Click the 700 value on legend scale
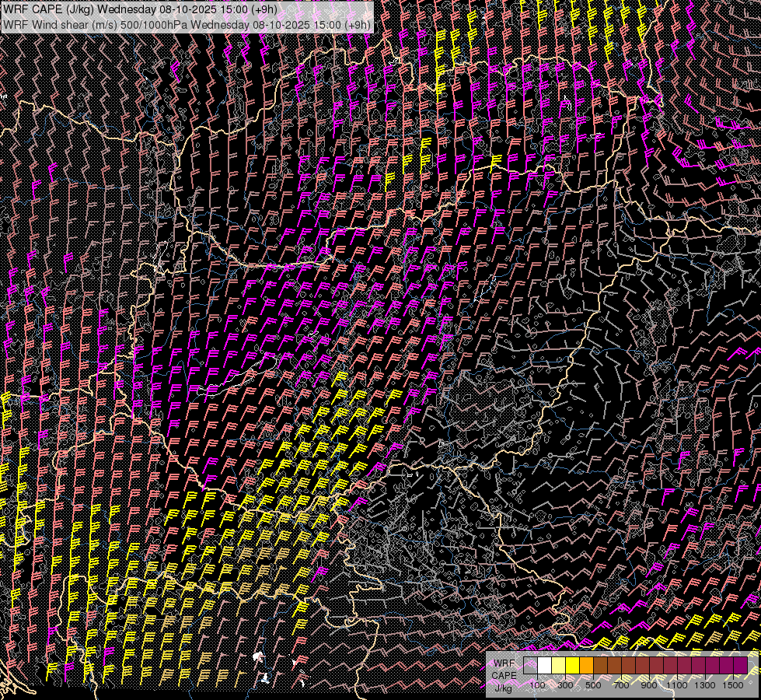761x700 pixels. tap(622, 685)
